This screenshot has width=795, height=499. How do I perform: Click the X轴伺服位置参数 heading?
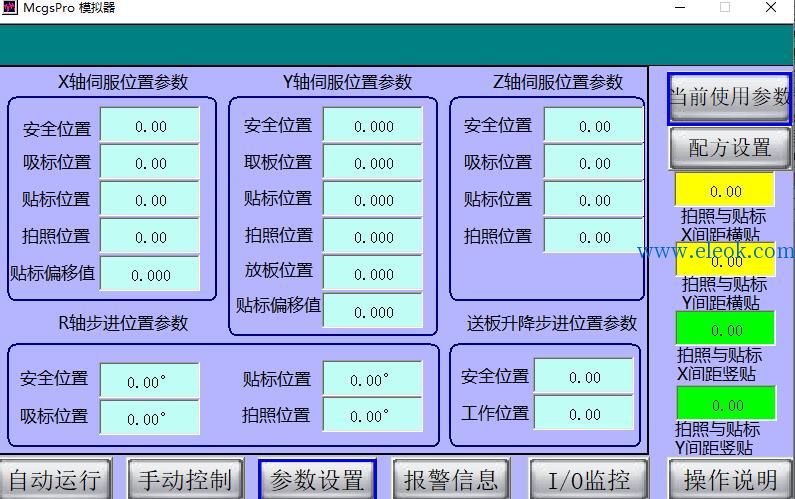(123, 82)
